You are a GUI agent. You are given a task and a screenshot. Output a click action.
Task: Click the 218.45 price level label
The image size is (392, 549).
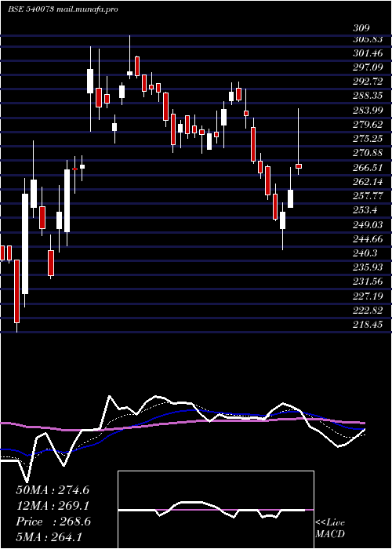tap(368, 325)
